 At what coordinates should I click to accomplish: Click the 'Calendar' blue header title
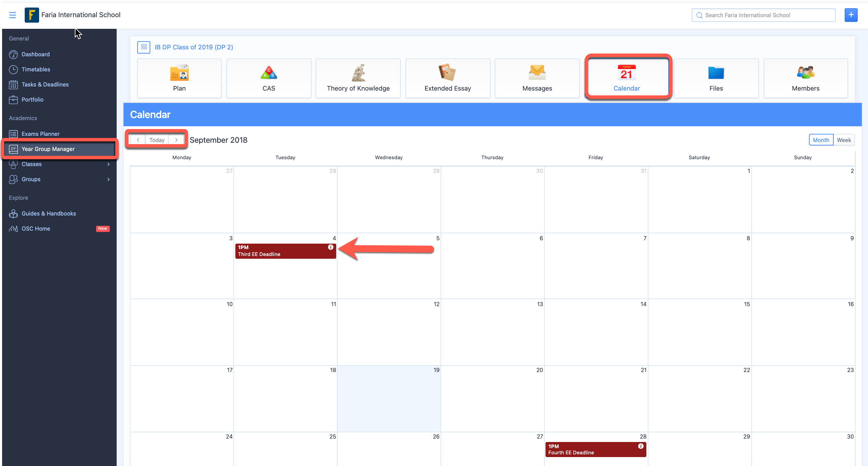[150, 115]
